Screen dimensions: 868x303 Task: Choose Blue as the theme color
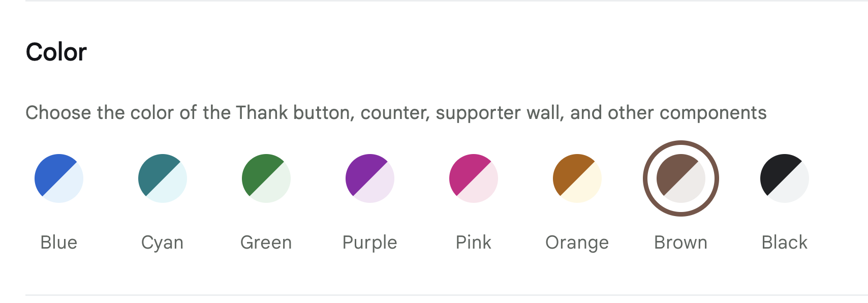click(x=58, y=178)
